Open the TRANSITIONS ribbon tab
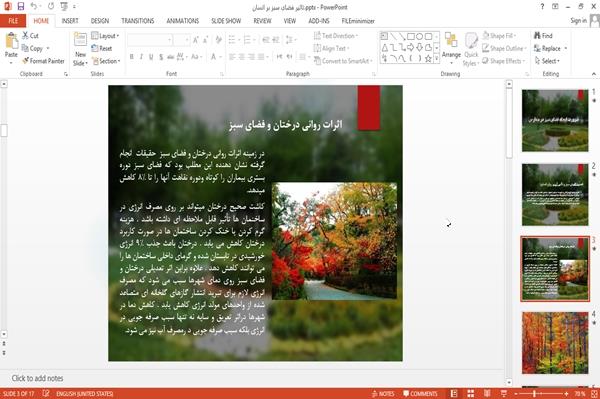This screenshot has height=399, width=600. [138, 21]
